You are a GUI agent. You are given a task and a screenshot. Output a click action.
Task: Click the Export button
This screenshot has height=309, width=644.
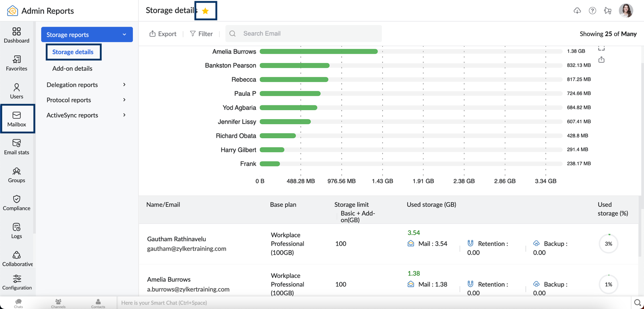click(163, 34)
